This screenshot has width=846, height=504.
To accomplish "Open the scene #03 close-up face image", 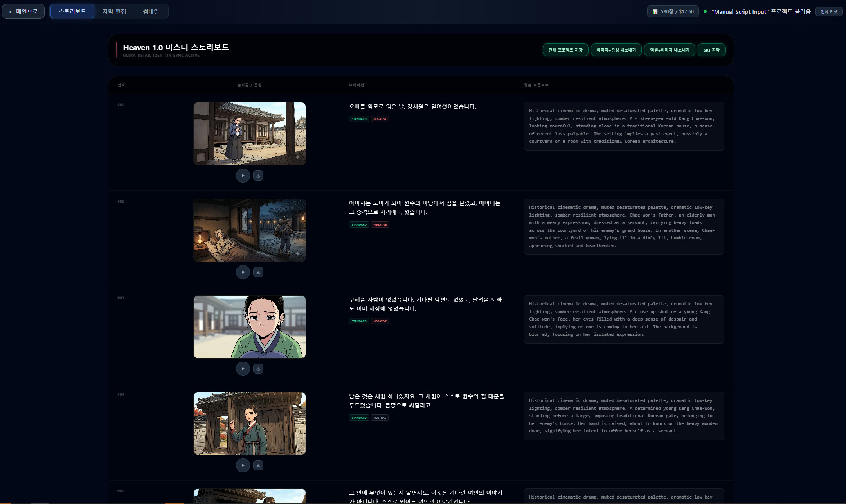I will [x=250, y=327].
